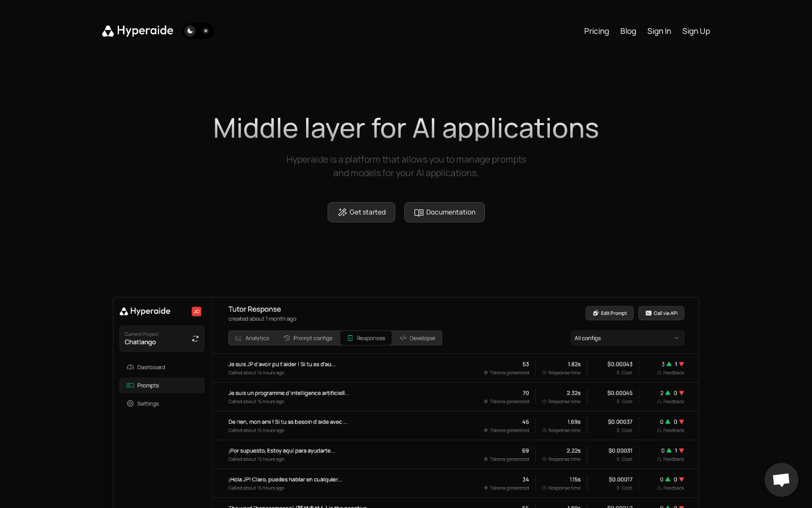Switch to the Developer tab
The height and width of the screenshot is (508, 812).
(417, 338)
